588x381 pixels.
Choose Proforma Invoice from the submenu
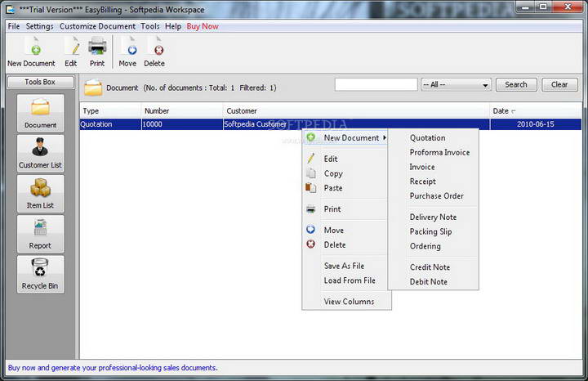pos(439,152)
